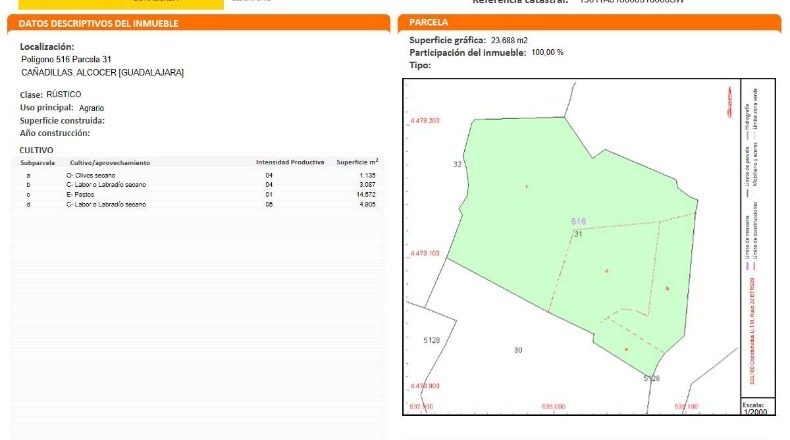Image resolution: width=790 pixels, height=440 pixels.
Task: Click the 'CULTIVO' table heading
Action: coord(36,150)
